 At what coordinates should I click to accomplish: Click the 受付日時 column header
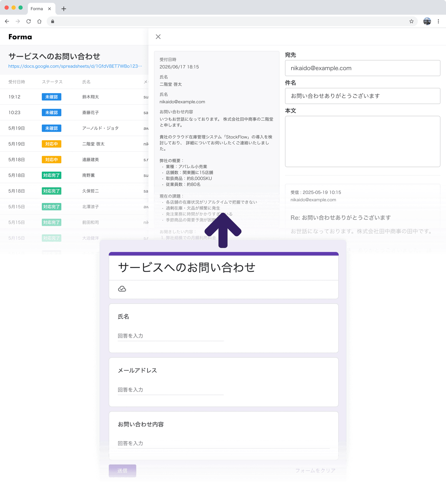point(17,82)
